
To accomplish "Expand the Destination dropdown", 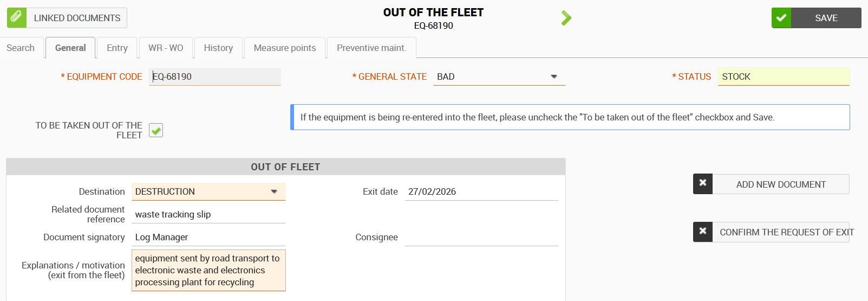I will coord(274,191).
